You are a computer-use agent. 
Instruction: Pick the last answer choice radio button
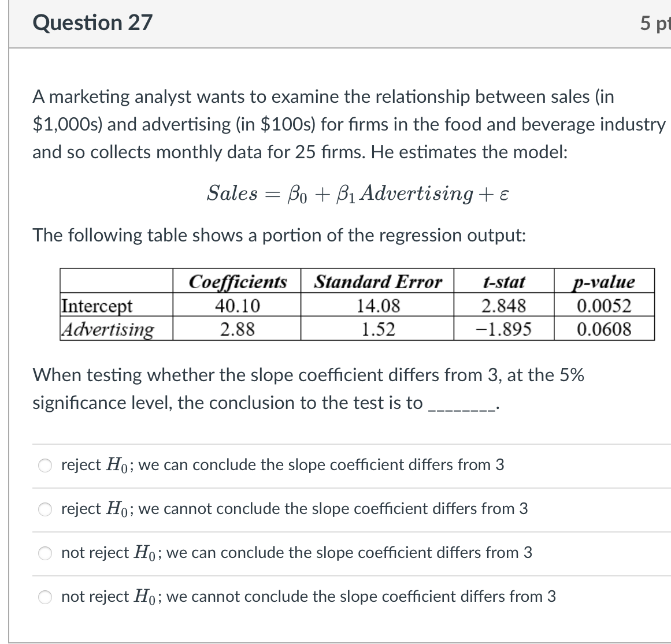45,597
